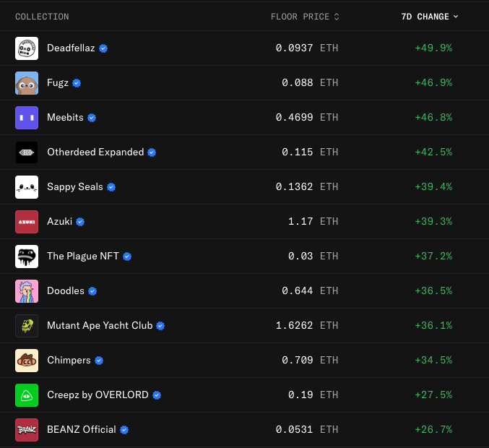The height and width of the screenshot is (448, 489).
Task: Select the 0.088 ETH floor price
Action: pos(310,82)
